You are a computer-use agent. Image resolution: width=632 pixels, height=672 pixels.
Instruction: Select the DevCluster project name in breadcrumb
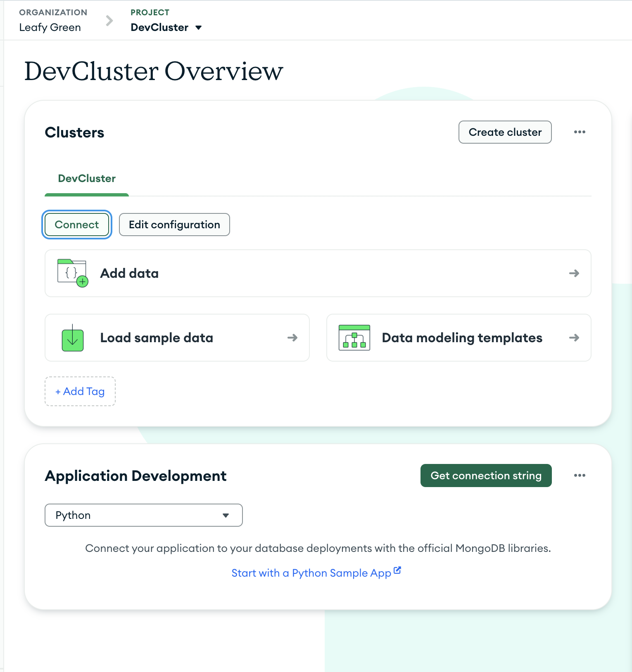click(x=159, y=28)
